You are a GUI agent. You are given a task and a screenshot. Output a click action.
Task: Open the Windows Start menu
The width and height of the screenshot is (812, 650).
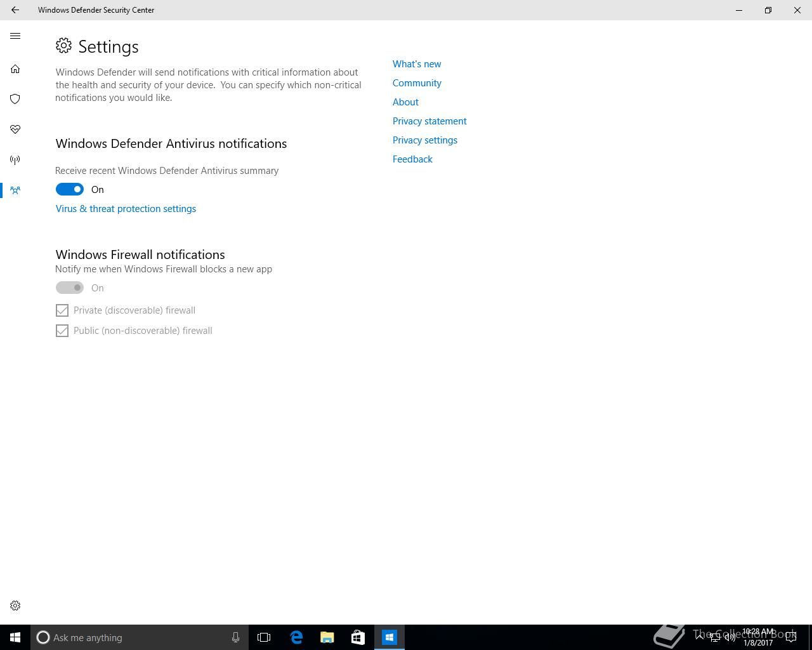(15, 637)
